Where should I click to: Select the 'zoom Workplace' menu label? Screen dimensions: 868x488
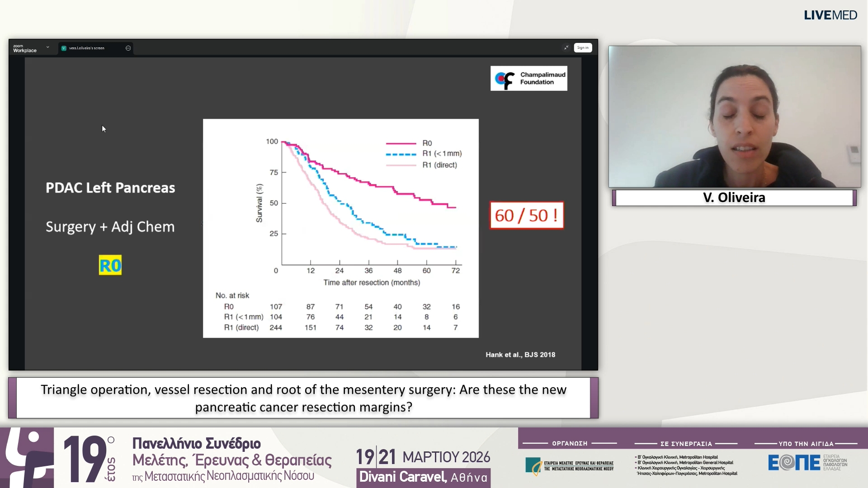tap(24, 48)
